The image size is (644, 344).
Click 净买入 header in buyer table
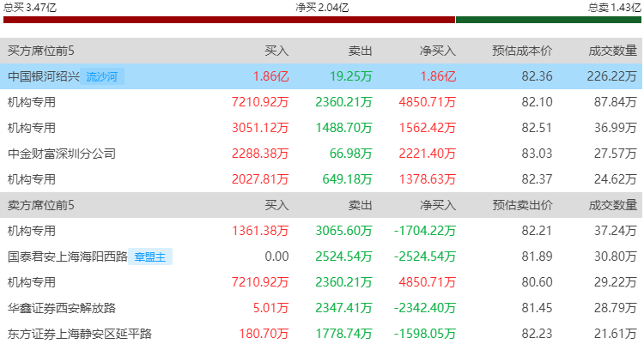tap(438, 51)
